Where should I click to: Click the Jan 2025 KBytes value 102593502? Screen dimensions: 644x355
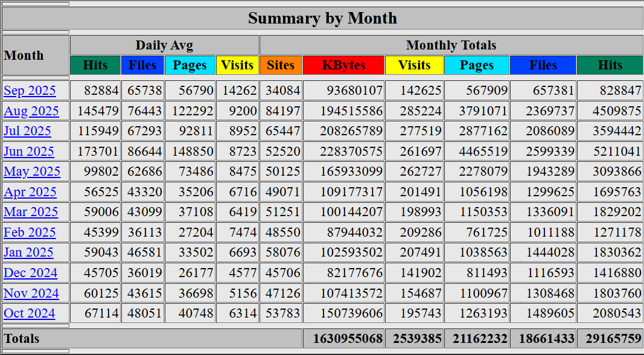click(x=351, y=252)
